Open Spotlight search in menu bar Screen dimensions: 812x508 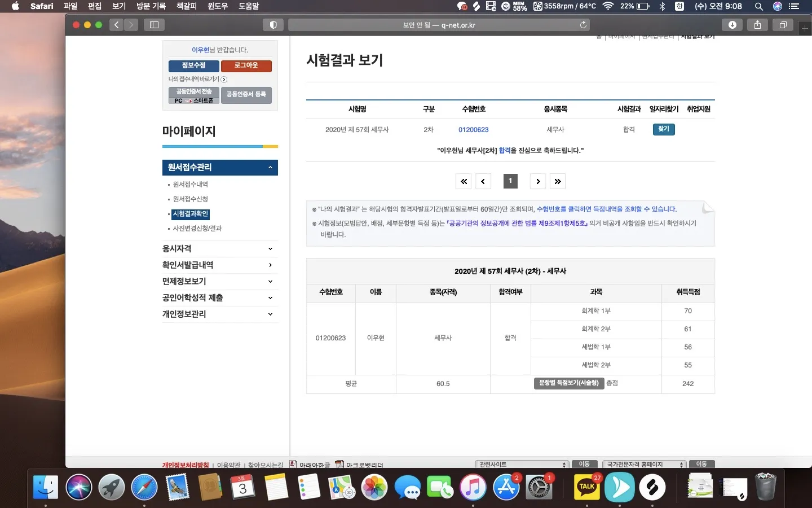(759, 6)
